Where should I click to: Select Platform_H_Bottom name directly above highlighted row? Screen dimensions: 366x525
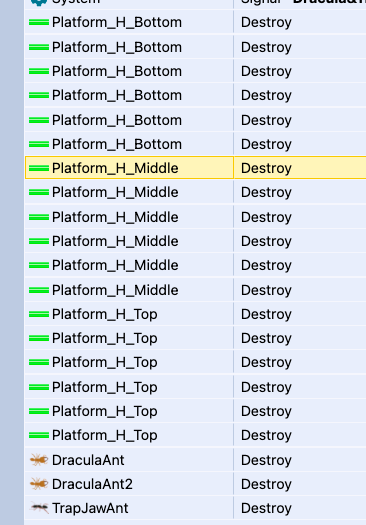[x=117, y=144]
